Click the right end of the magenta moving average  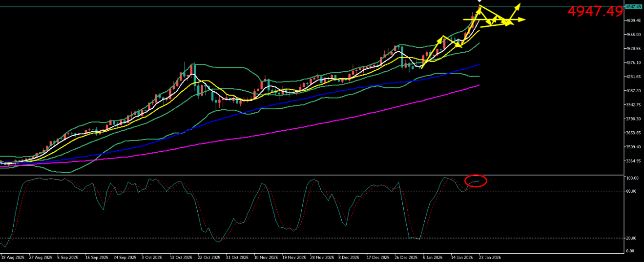[x=478, y=85]
